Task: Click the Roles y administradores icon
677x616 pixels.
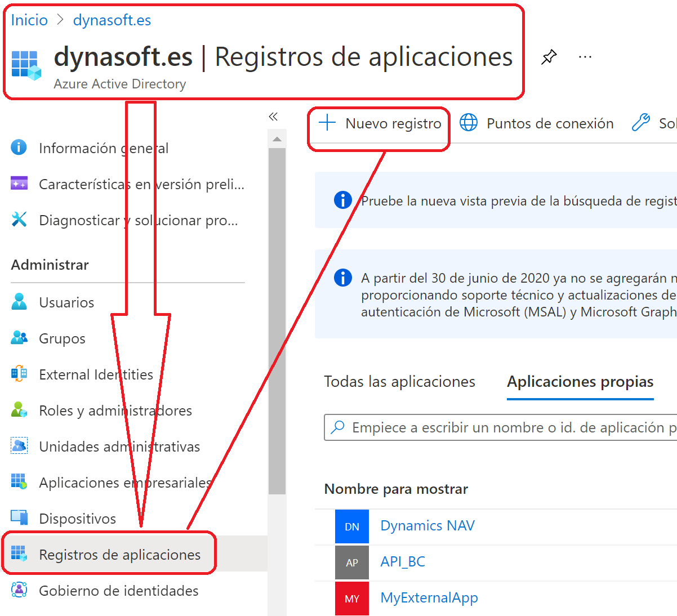Action: coord(19,410)
